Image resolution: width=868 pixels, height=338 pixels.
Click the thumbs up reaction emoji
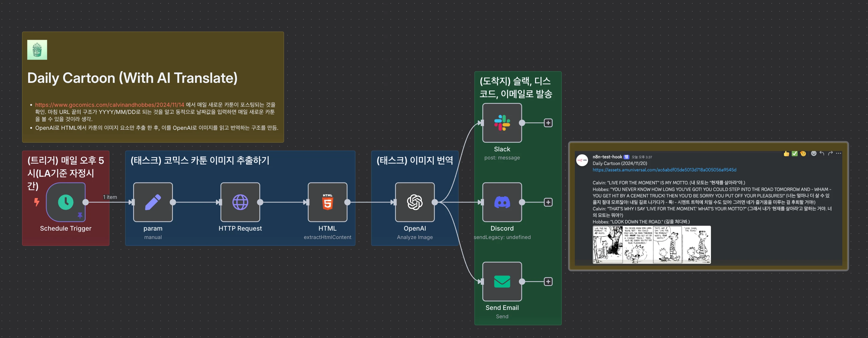pyautogui.click(x=786, y=154)
